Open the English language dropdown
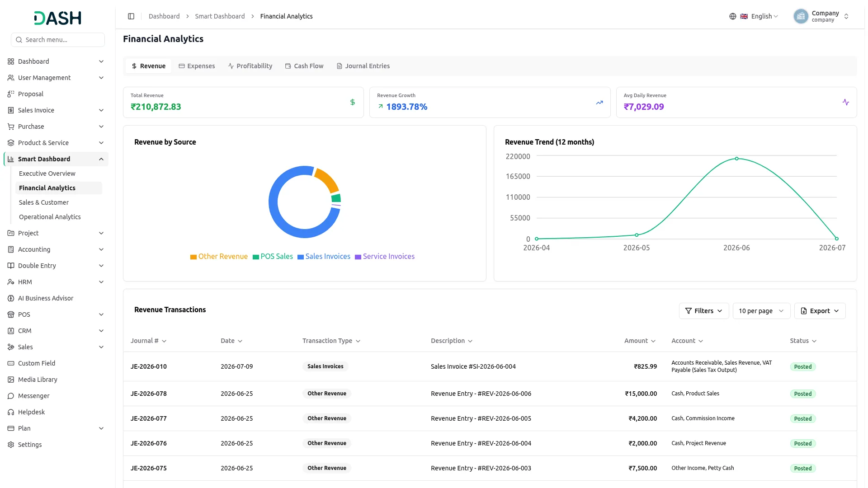 pos(759,16)
